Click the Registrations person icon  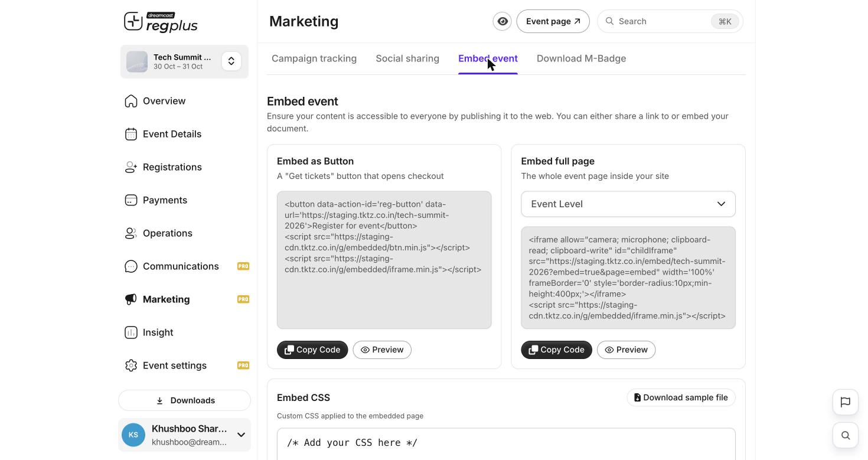[x=131, y=167]
